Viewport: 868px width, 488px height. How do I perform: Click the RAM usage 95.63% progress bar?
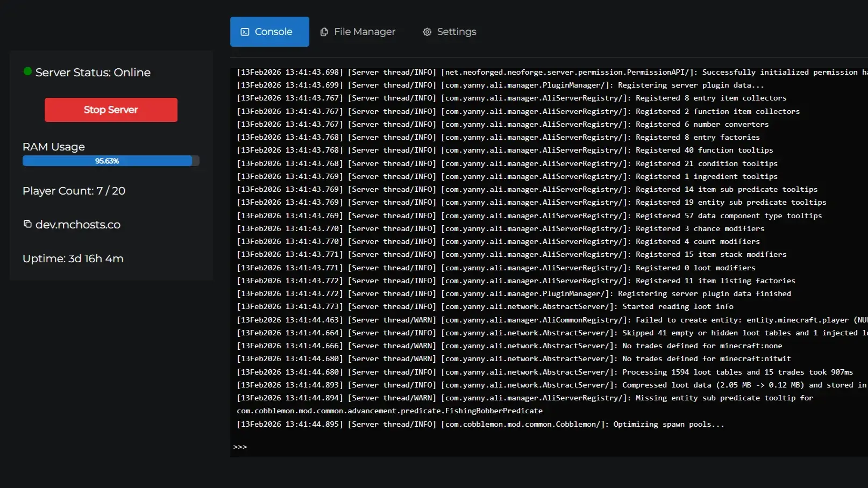click(x=111, y=161)
